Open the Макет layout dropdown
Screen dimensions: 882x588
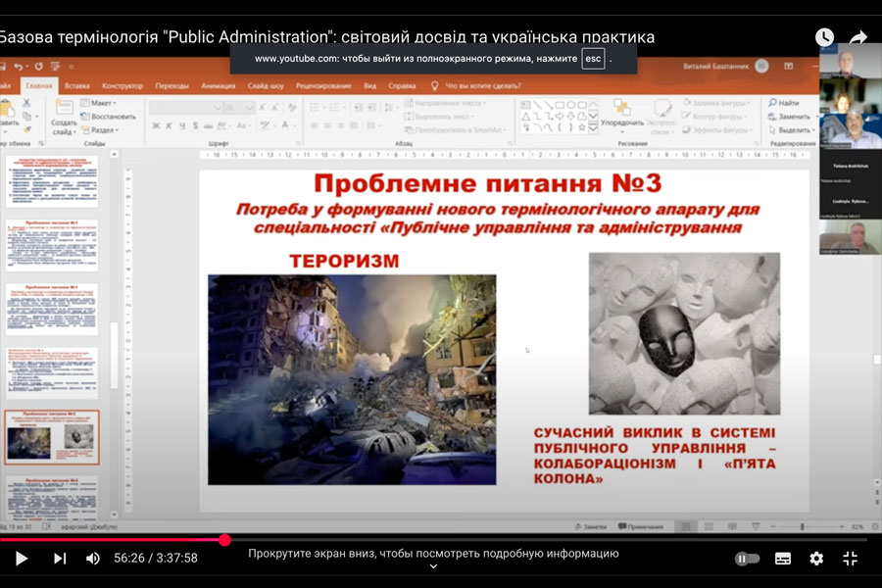point(101,103)
